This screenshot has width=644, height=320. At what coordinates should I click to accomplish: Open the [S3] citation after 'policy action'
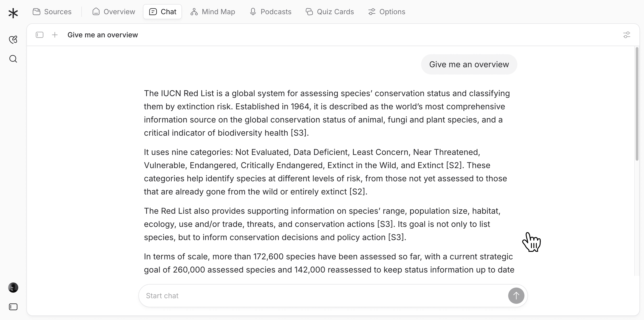pyautogui.click(x=396, y=237)
